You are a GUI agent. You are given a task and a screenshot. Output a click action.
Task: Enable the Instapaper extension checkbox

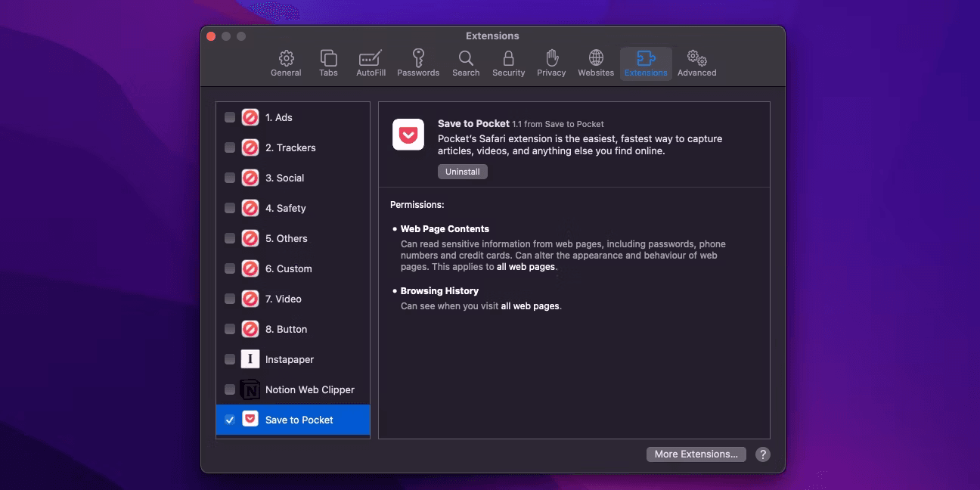click(230, 359)
